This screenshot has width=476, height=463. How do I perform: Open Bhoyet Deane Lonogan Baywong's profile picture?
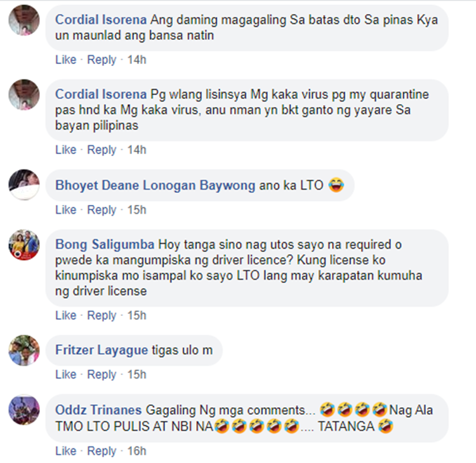click(x=24, y=185)
